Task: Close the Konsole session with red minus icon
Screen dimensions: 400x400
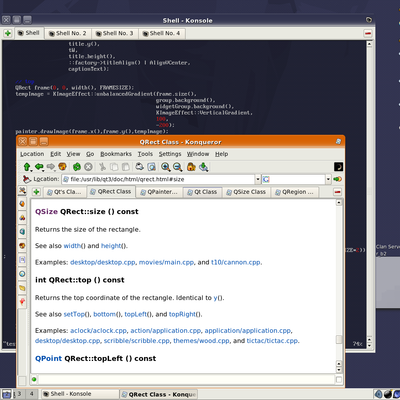Action: pos(368,33)
